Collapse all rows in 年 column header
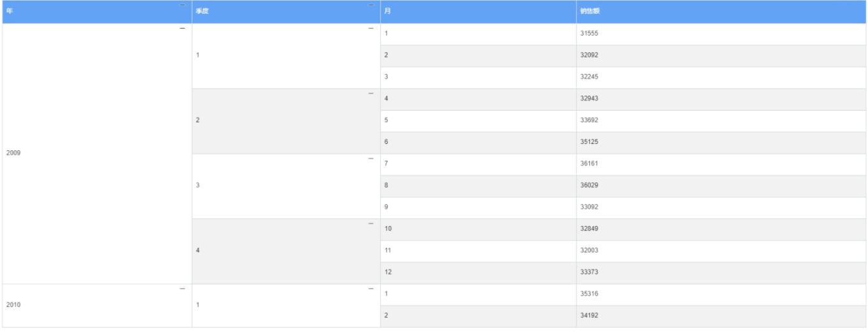The height and width of the screenshot is (335, 868). pyautogui.click(x=182, y=5)
